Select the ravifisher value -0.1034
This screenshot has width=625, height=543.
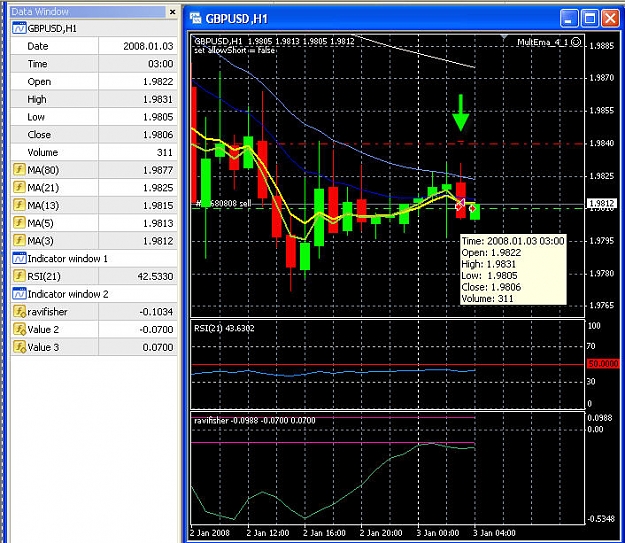pyautogui.click(x=156, y=312)
